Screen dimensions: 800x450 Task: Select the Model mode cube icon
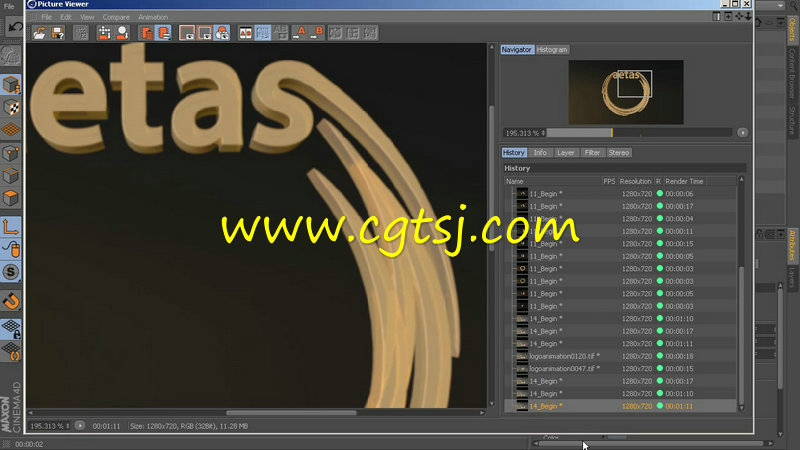11,85
